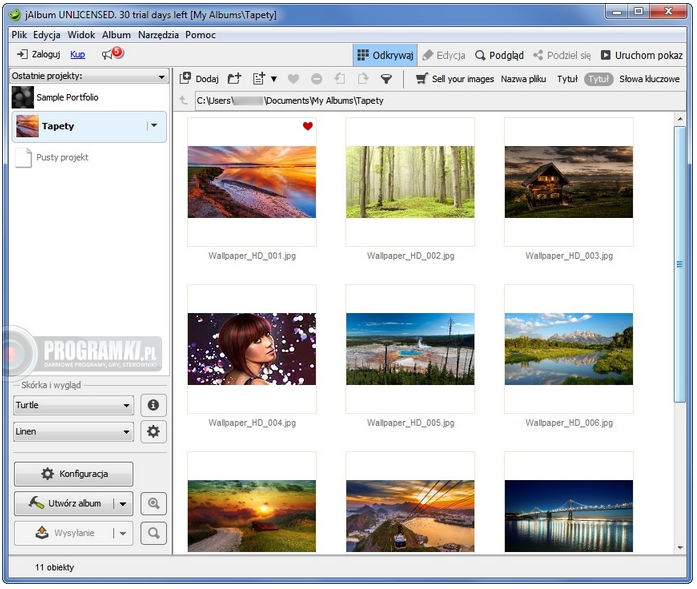Open the Plik menu
Viewport: 697px width, 589px height.
(x=19, y=35)
